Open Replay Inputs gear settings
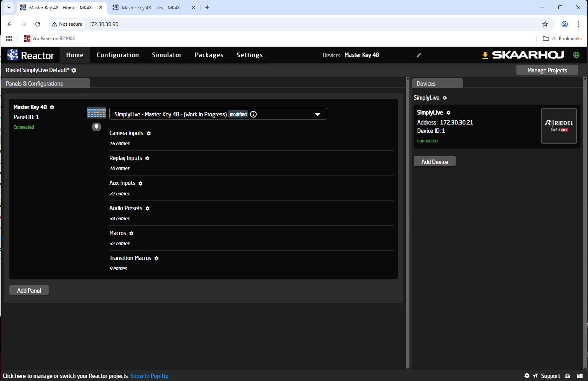 tap(147, 158)
